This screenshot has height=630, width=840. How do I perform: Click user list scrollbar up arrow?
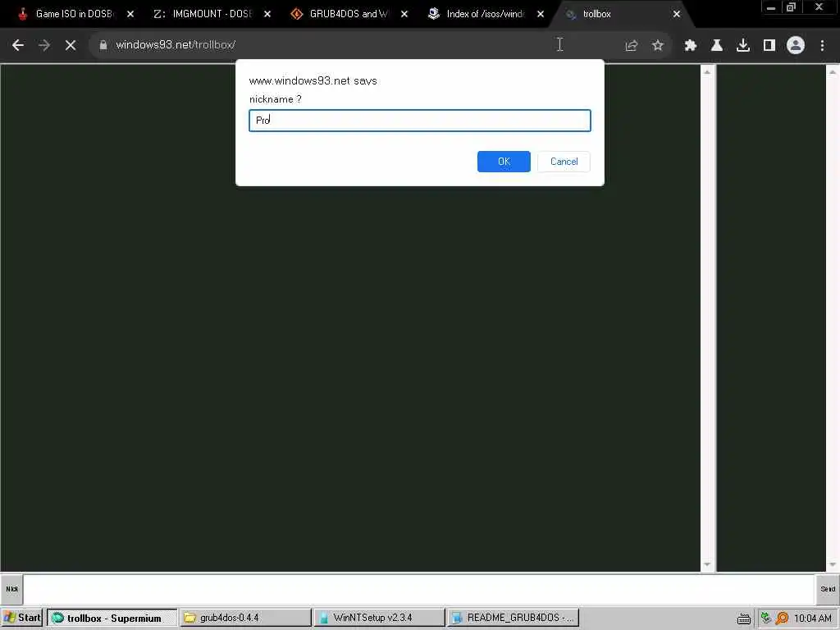pyautogui.click(x=833, y=71)
